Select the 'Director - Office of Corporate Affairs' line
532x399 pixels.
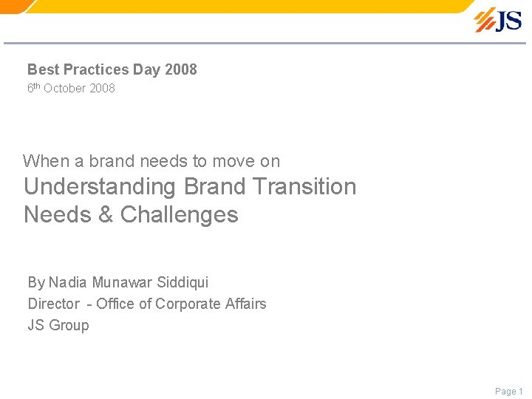pyautogui.click(x=147, y=304)
